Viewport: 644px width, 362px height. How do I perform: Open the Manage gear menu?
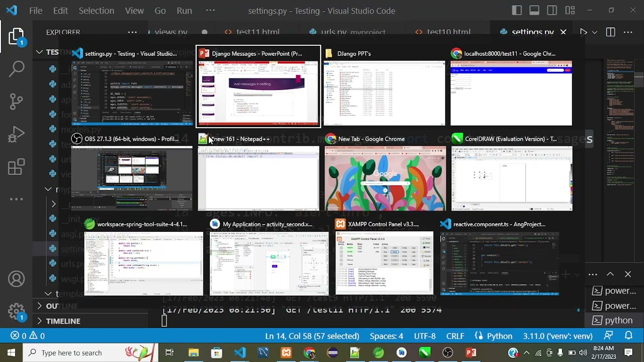coord(17,311)
